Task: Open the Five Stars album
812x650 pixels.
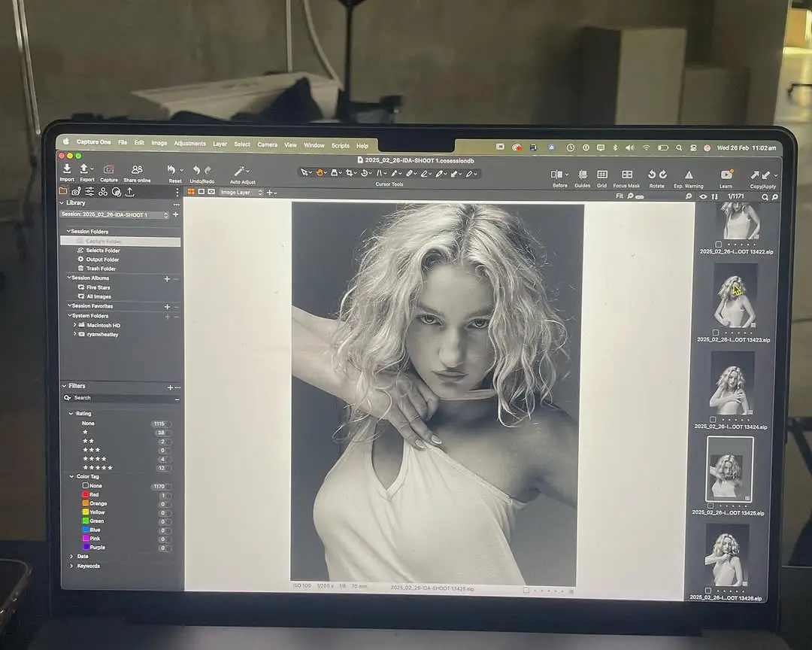Action: [x=98, y=287]
